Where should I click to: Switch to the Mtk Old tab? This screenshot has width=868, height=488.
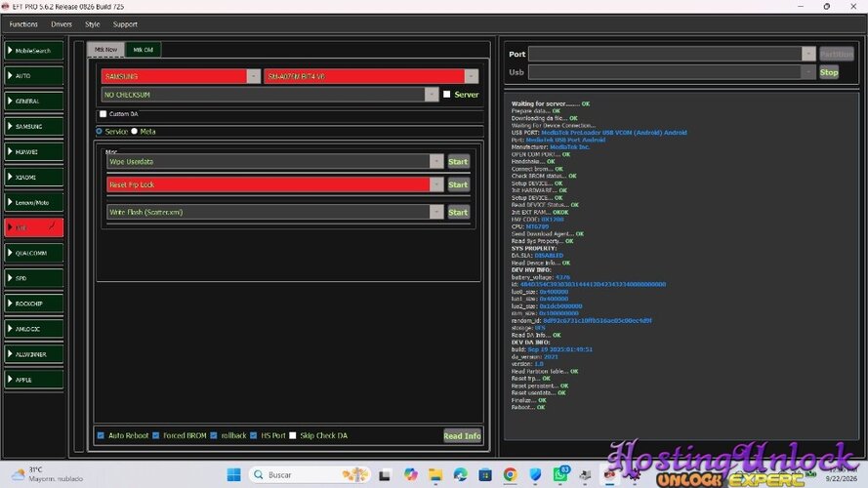[x=143, y=50]
